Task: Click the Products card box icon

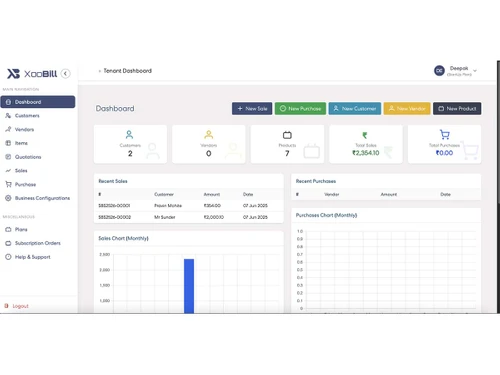Action: coord(287,135)
